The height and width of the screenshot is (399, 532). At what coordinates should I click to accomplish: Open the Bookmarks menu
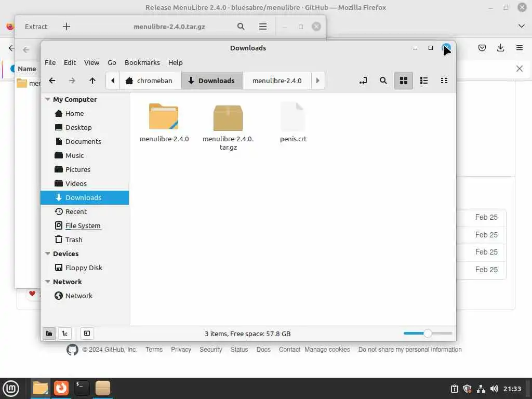click(x=142, y=62)
